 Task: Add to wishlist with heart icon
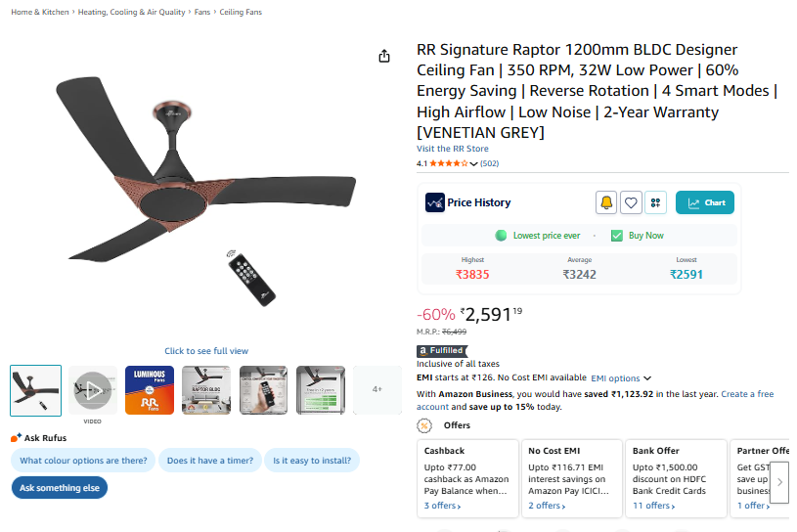(632, 202)
